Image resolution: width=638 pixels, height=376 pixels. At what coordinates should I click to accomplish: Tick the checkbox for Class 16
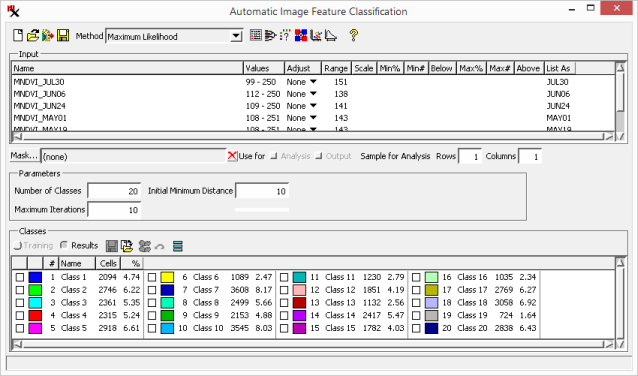tap(416, 278)
